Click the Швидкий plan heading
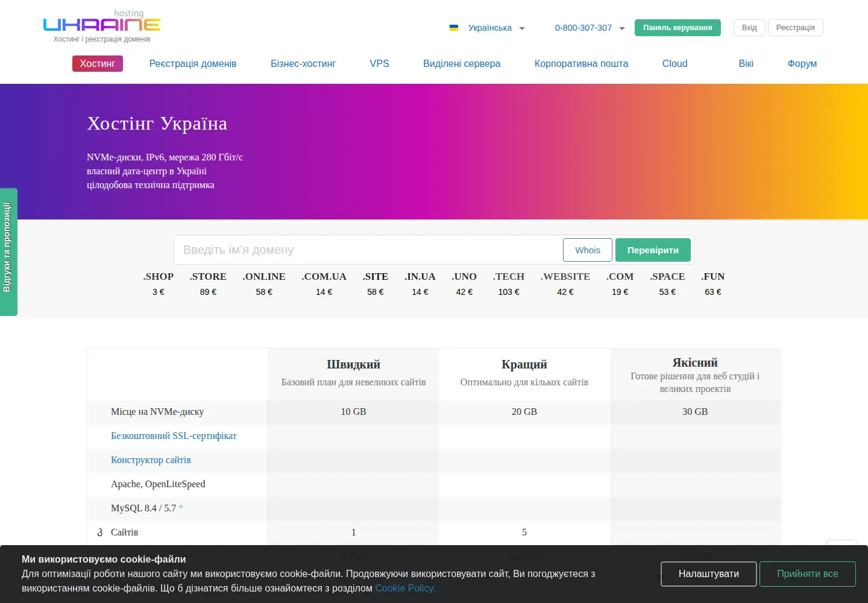The image size is (868, 603). pyautogui.click(x=353, y=364)
